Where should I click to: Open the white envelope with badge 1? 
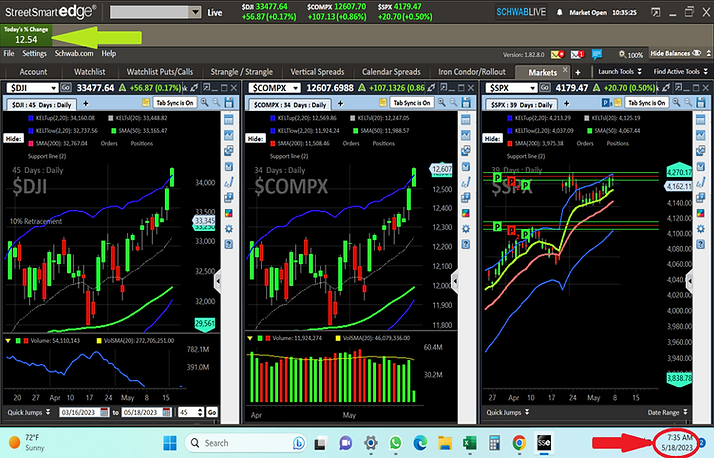(x=577, y=55)
